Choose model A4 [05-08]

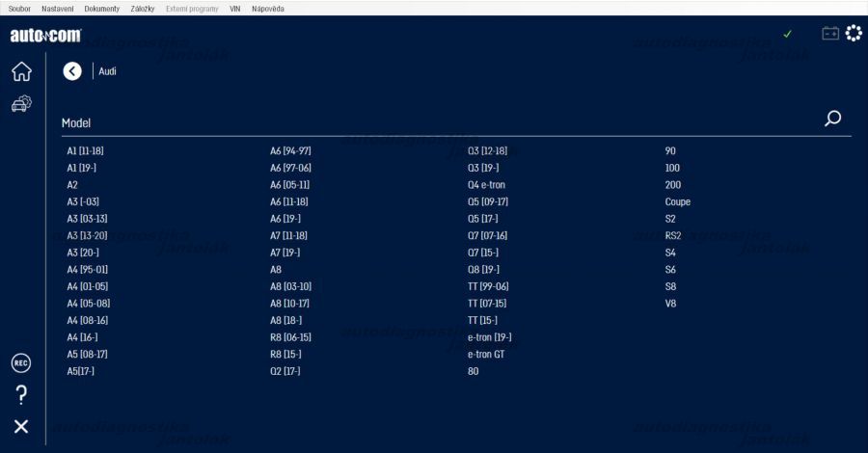89,303
